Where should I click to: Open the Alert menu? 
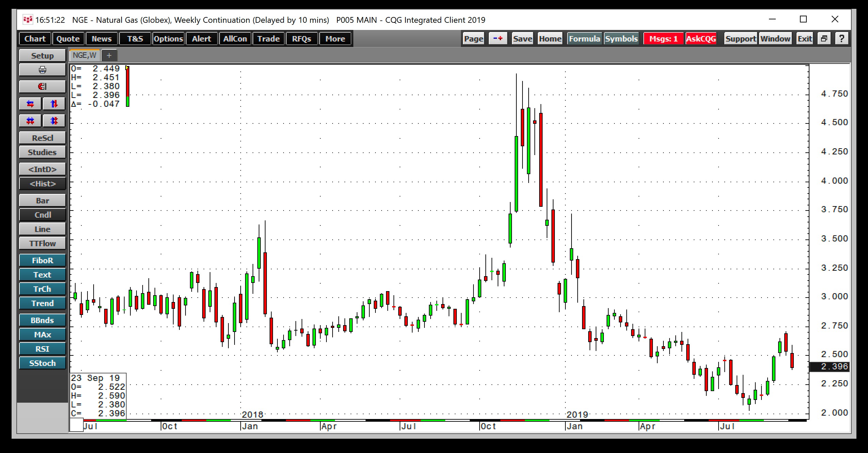pyautogui.click(x=202, y=38)
